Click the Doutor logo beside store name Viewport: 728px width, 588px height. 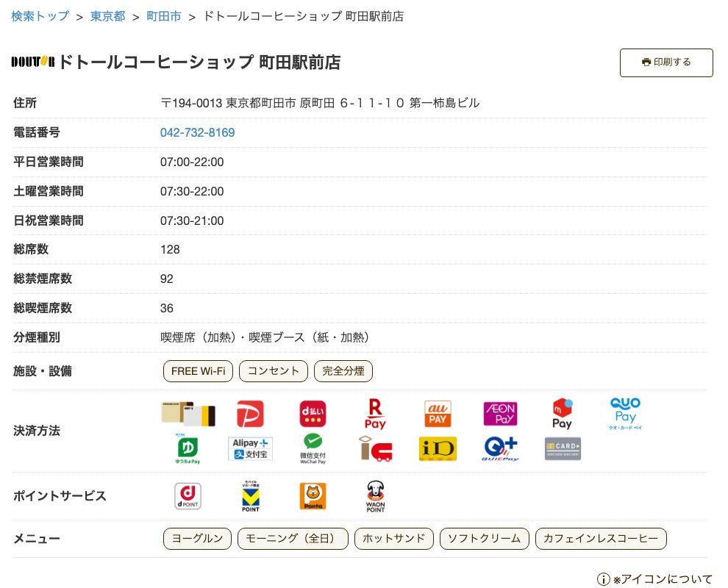click(33, 62)
